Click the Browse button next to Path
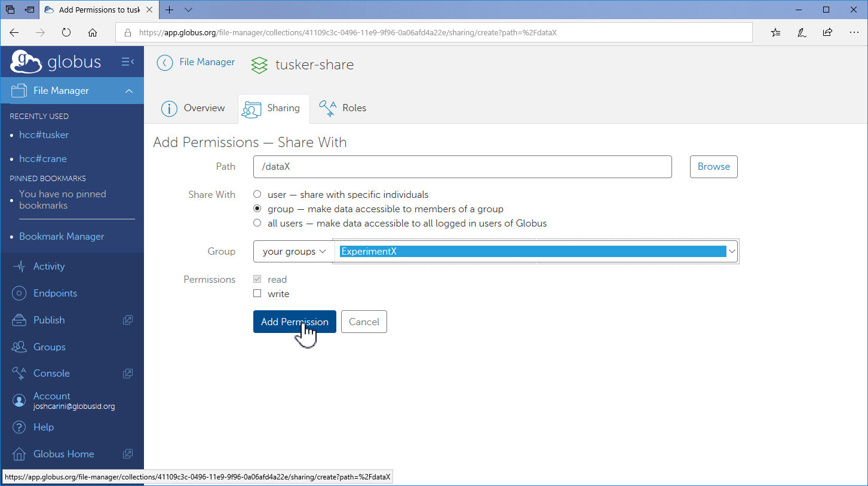 coord(713,167)
